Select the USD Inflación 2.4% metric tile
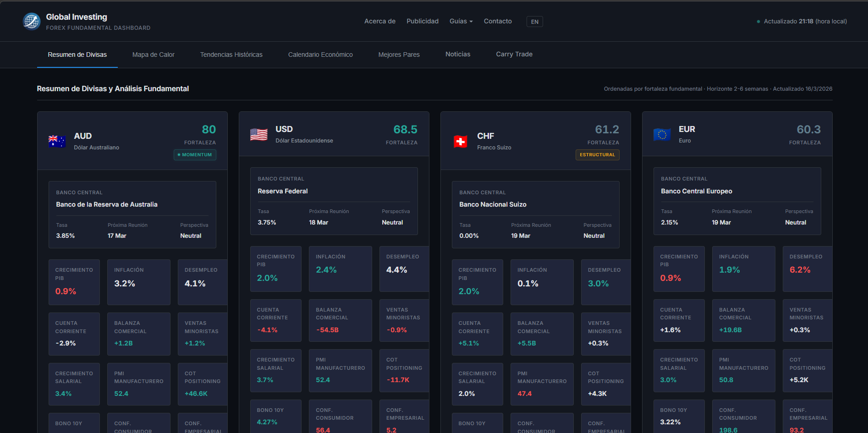The width and height of the screenshot is (868, 433). [x=340, y=269]
